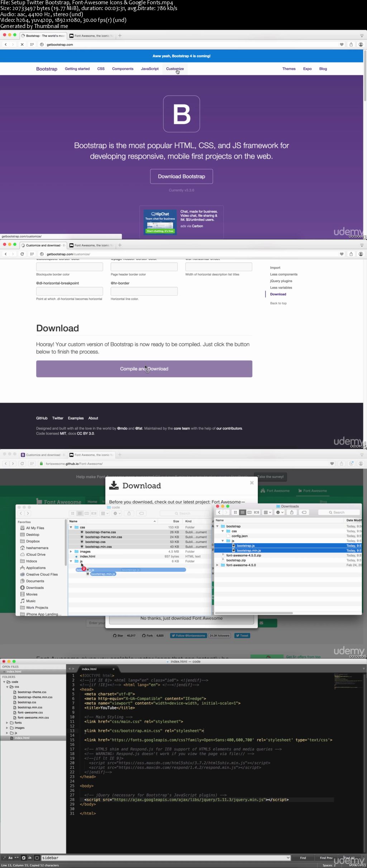367x868 pixels.
Task: Expand images folder in code Finder window
Action: [x=71, y=552]
